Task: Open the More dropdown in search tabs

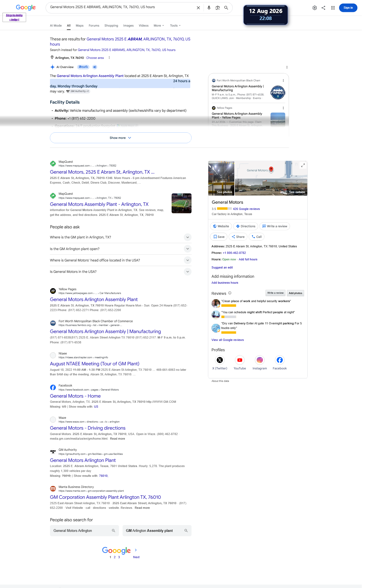Action: coord(159,25)
